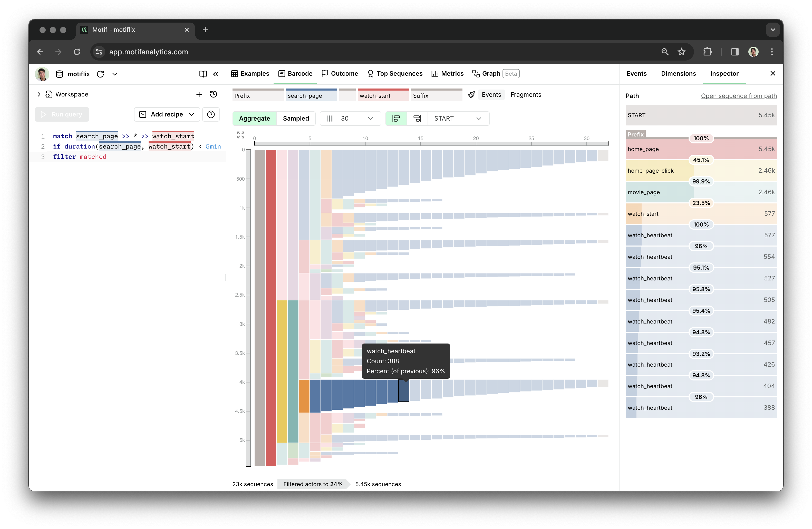
Task: Add new workspace item with plus icon
Action: click(x=199, y=94)
